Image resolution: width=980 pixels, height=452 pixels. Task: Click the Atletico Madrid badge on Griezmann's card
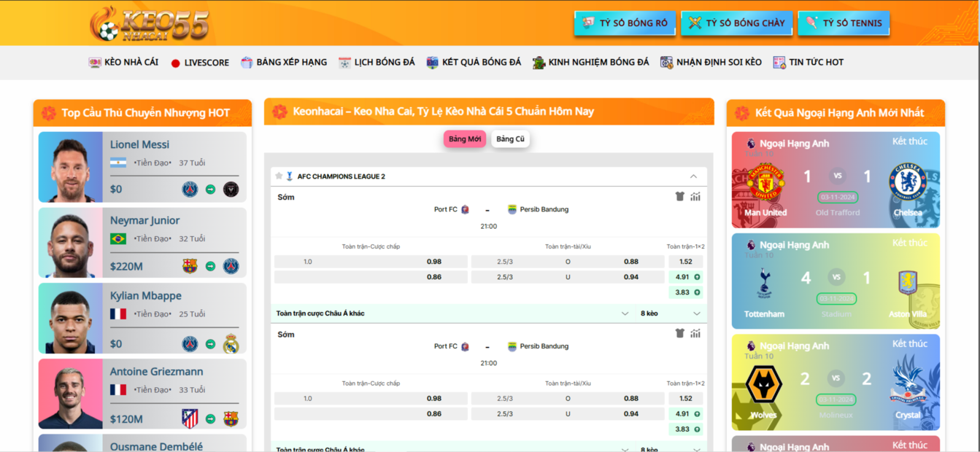[190, 418]
